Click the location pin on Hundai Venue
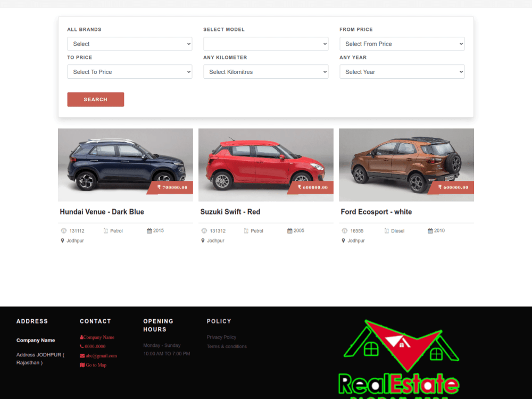Viewport: 532px width, 399px height. [x=62, y=240]
